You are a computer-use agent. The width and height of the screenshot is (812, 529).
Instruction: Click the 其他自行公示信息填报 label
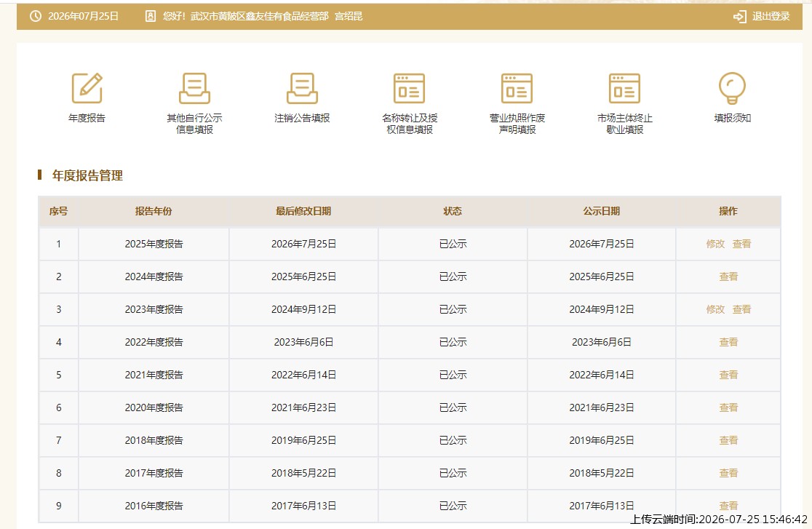(194, 124)
